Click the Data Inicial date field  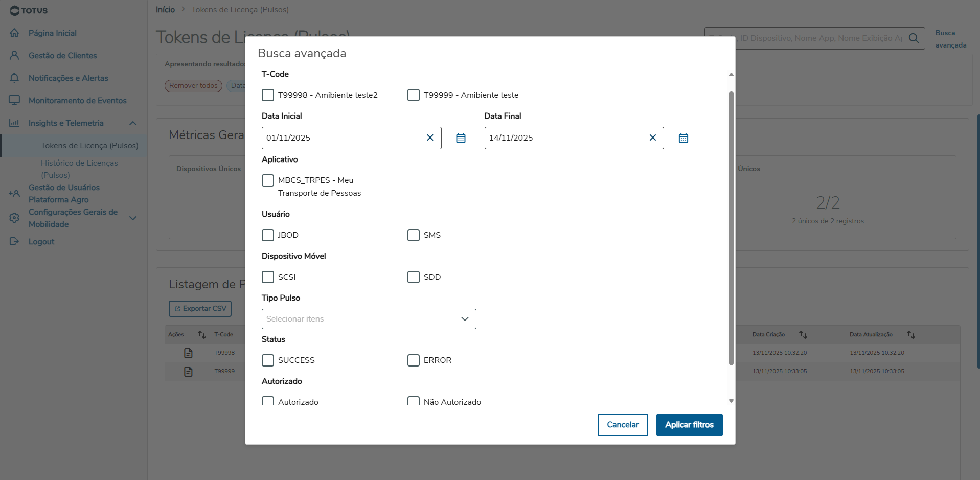[343, 138]
